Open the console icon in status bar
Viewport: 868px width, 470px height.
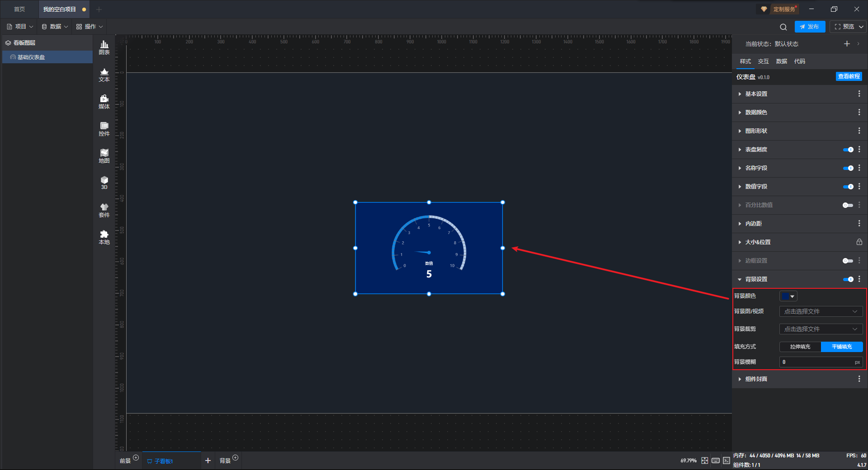(x=726, y=461)
